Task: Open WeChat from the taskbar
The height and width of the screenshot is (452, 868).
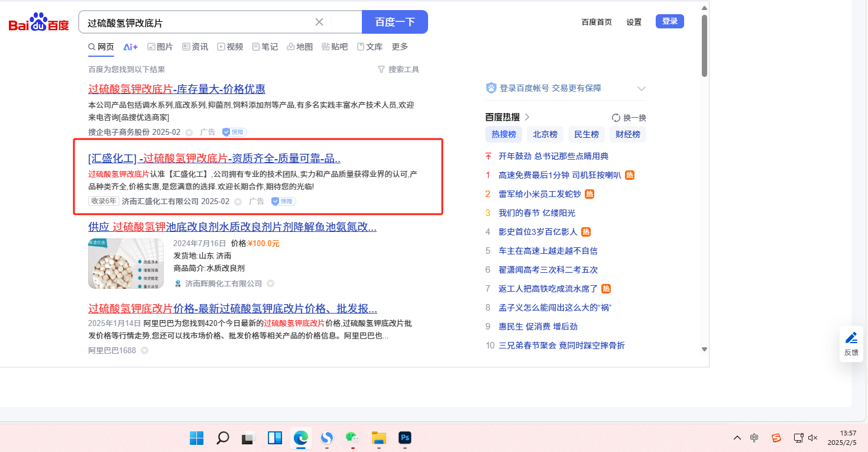Action: click(x=352, y=438)
